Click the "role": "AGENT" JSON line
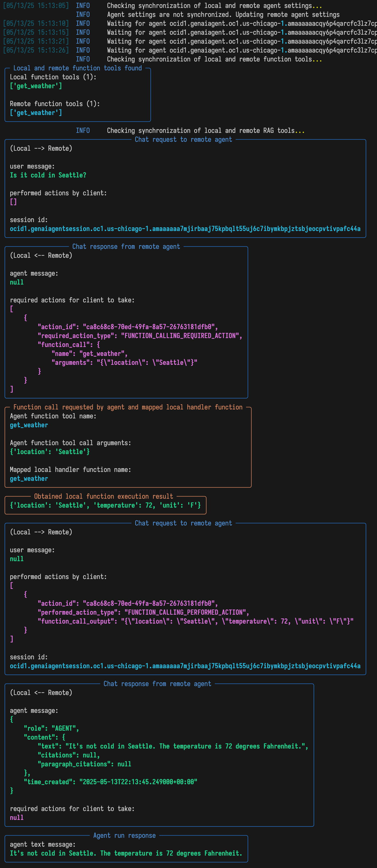 51,728
